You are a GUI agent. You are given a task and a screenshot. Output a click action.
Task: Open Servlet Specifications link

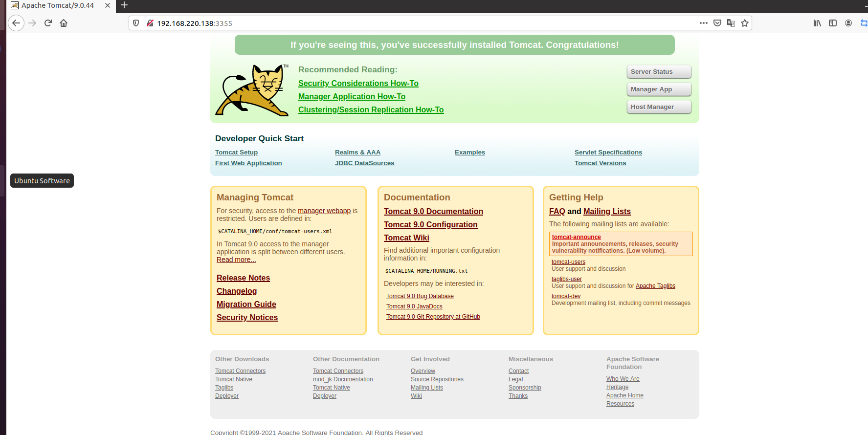tap(608, 152)
